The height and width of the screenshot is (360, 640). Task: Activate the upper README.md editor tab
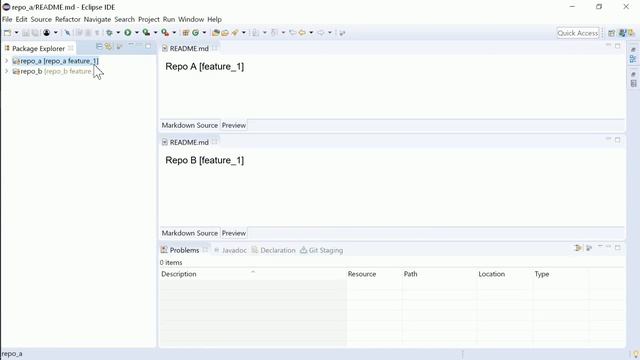pyautogui.click(x=189, y=48)
